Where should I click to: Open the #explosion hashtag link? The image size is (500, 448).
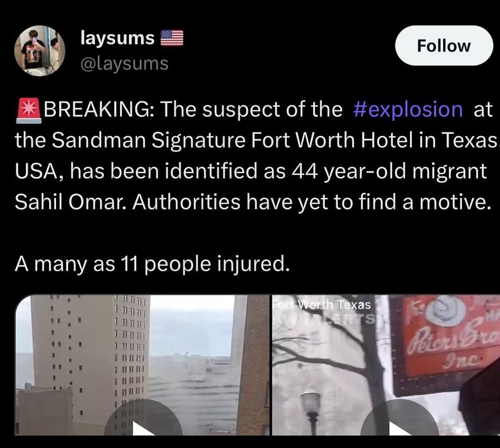[408, 109]
